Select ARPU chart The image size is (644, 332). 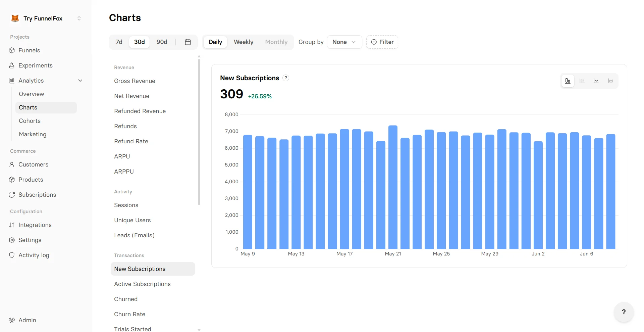[x=153, y=156]
